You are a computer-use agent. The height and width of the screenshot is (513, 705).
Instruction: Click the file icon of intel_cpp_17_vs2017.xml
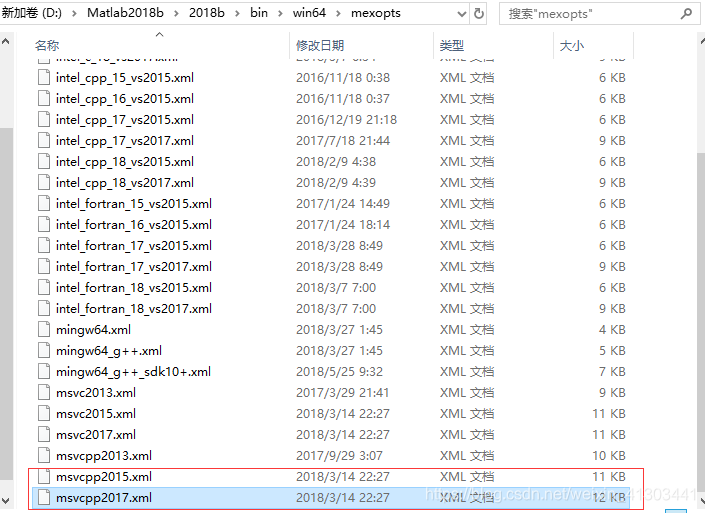point(44,141)
